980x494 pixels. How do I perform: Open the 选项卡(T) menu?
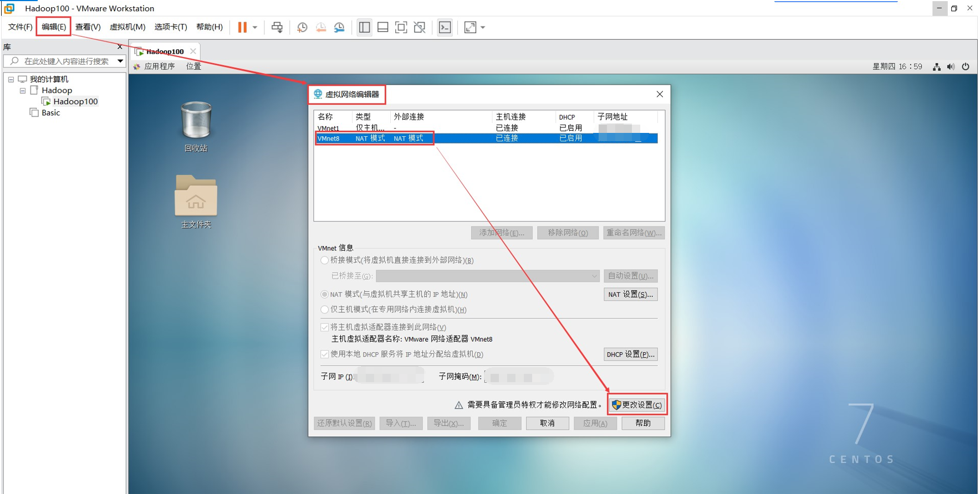click(x=171, y=27)
